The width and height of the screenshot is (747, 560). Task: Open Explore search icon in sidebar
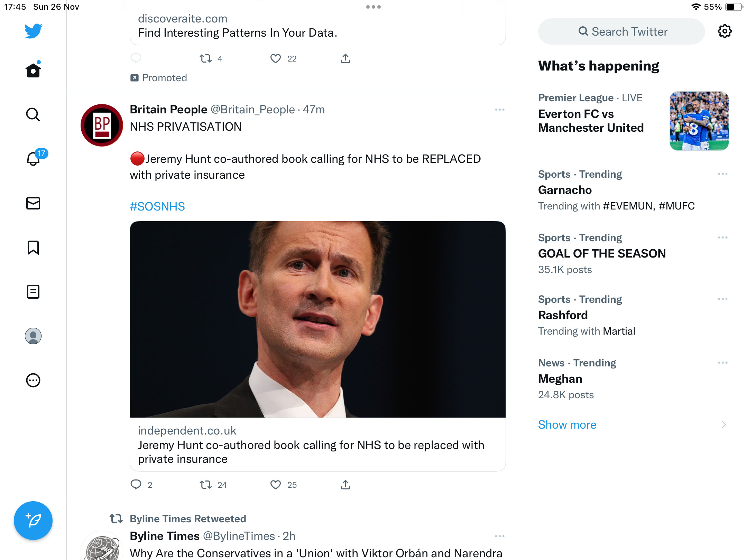pyautogui.click(x=33, y=114)
